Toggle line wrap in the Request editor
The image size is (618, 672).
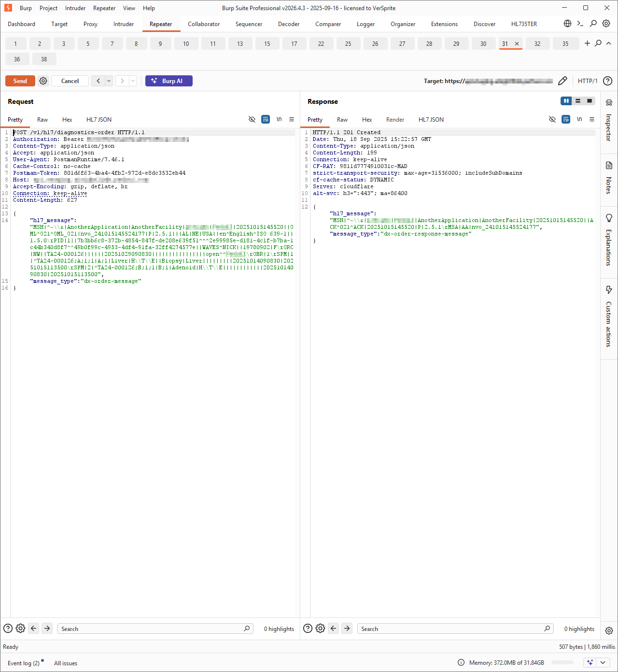[x=266, y=119]
